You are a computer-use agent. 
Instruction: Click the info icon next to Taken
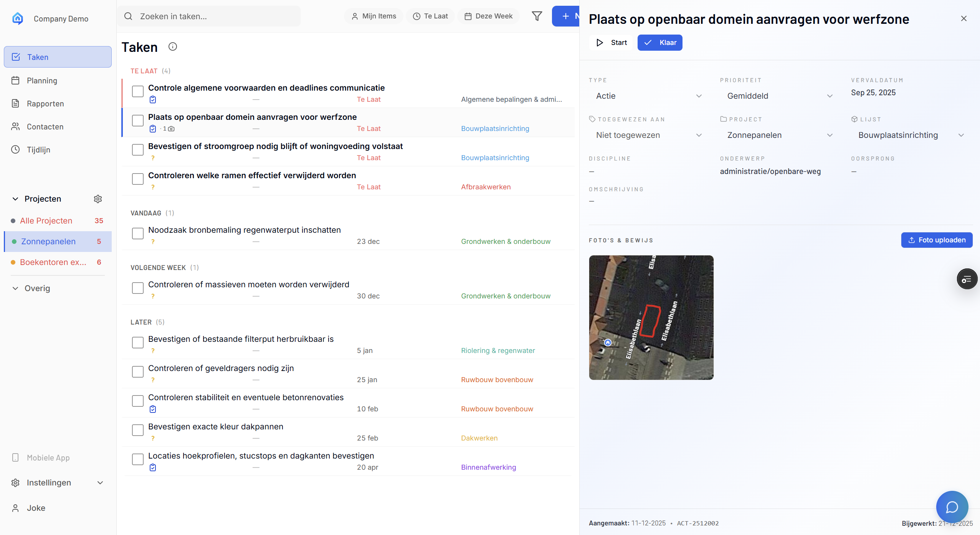[173, 47]
